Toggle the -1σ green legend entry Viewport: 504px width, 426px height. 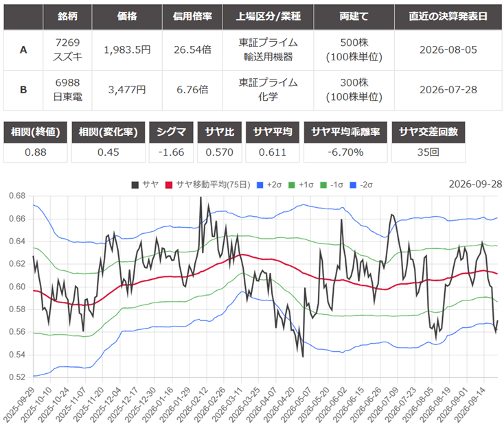[x=332, y=185]
